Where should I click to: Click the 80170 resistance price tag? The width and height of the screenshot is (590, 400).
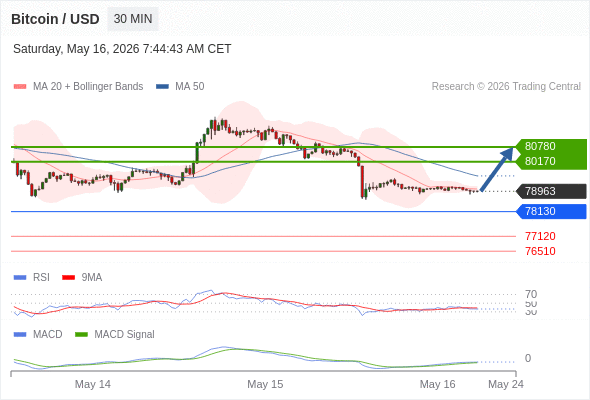551,161
